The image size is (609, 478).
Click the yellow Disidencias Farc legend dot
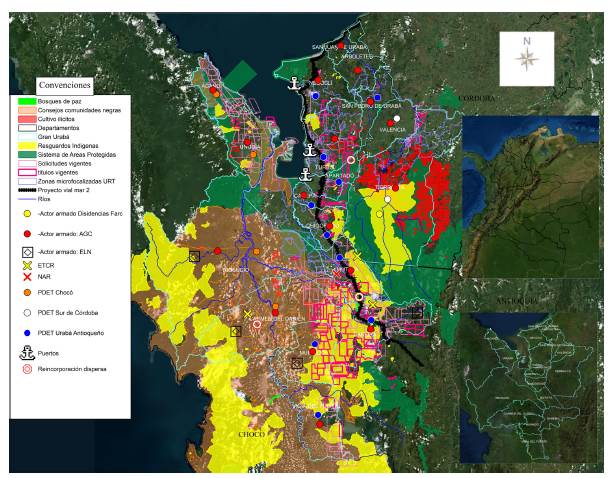pos(27,213)
